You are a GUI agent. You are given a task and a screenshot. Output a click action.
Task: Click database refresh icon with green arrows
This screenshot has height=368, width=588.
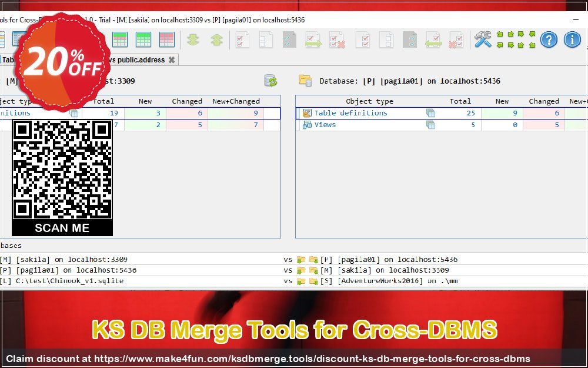tap(270, 80)
